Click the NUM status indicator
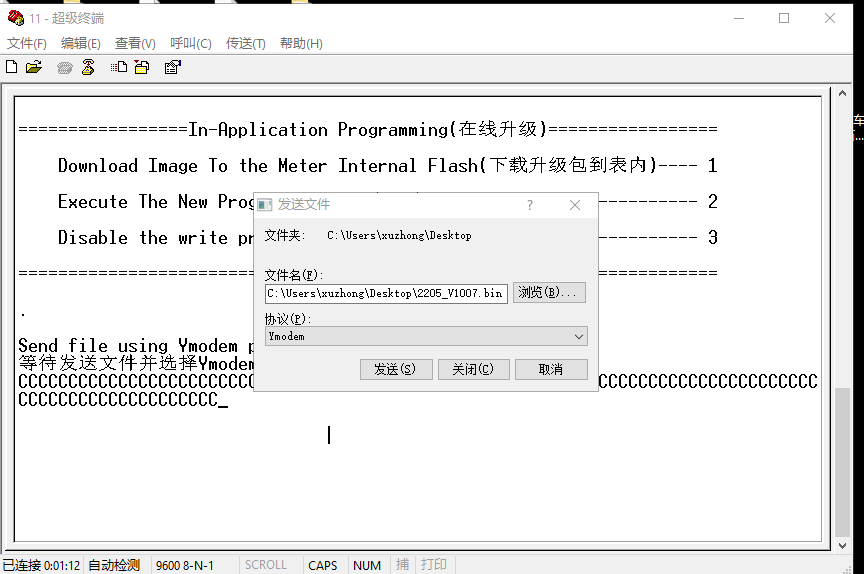 coord(367,566)
